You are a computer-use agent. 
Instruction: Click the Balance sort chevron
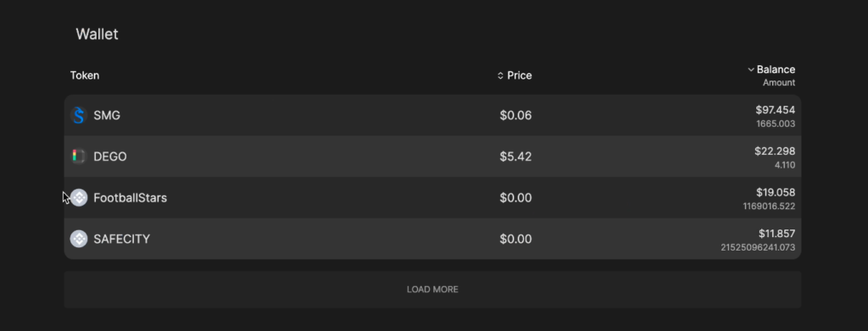pos(751,69)
